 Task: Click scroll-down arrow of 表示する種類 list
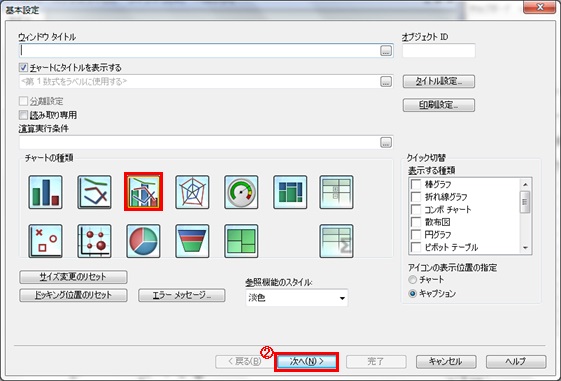525,248
